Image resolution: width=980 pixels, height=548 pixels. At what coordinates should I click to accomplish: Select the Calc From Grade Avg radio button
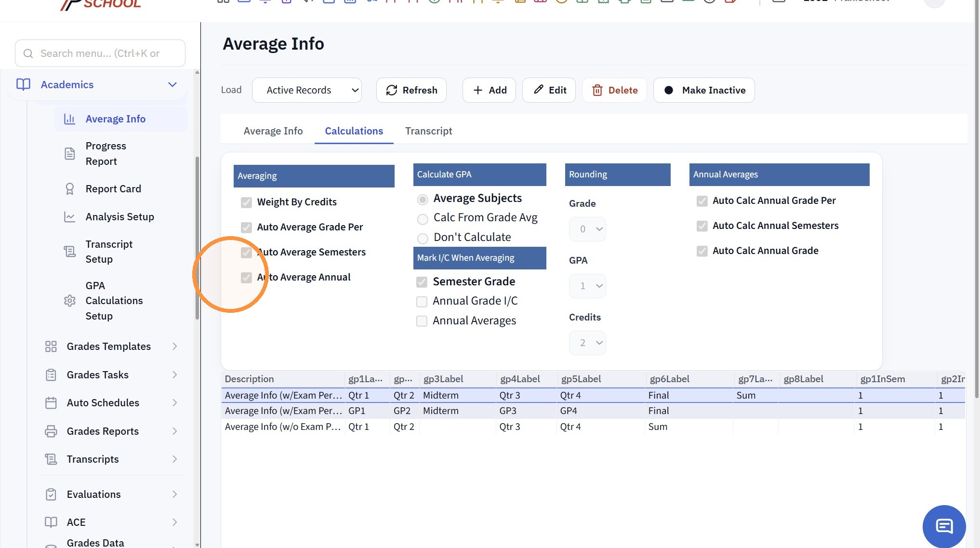pos(423,219)
